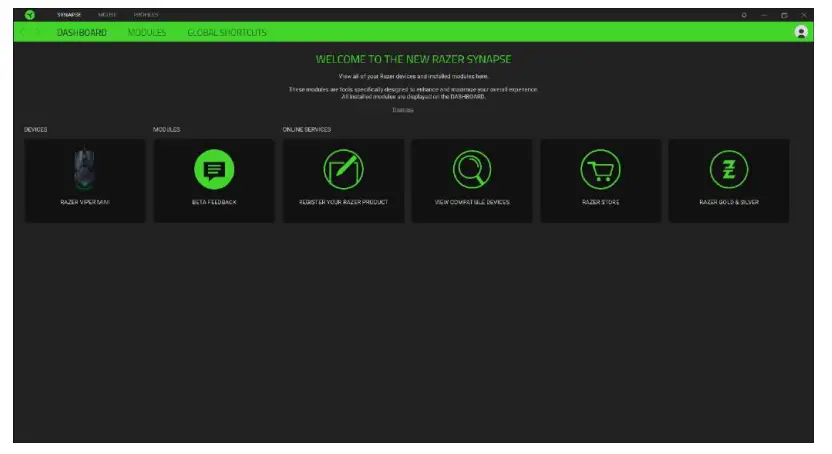Viewport: 832px width, 454px height.
Task: Click the Devices section heading
Action: click(36, 129)
